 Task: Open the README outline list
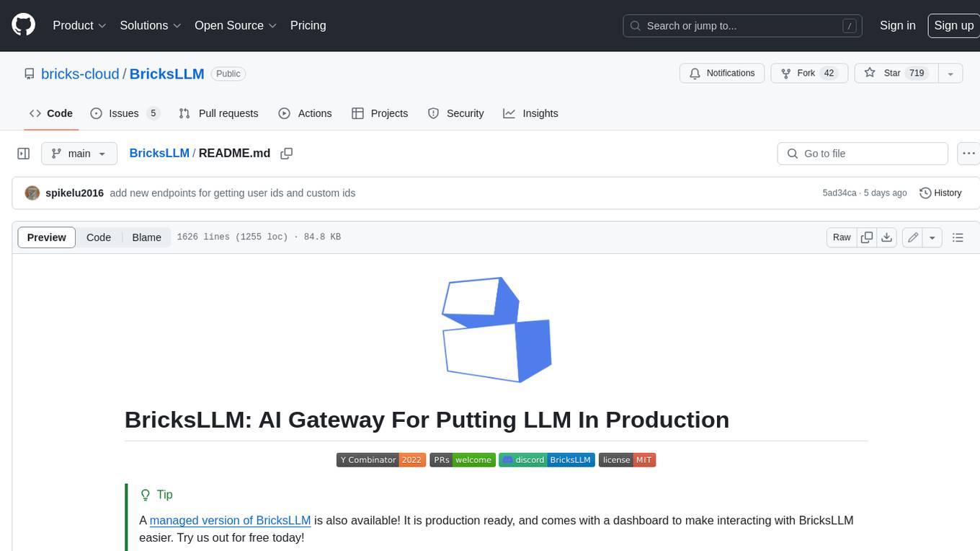click(x=958, y=237)
